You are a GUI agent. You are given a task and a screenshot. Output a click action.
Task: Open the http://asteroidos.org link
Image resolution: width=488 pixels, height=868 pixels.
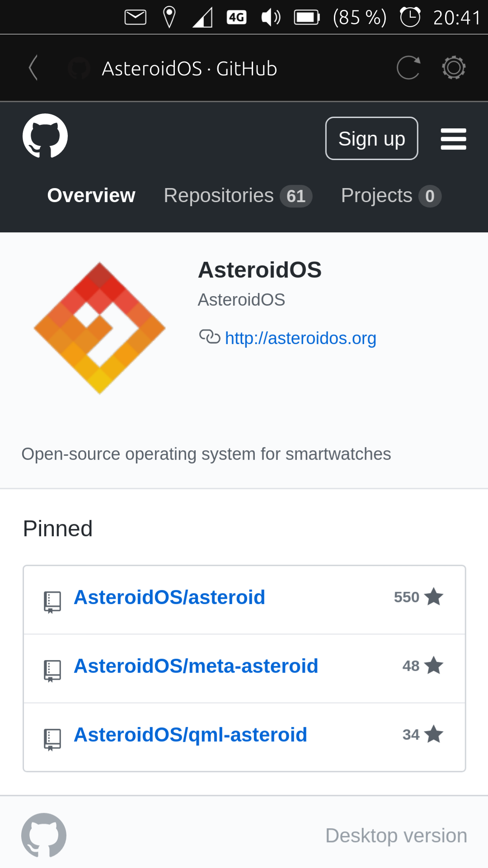click(x=300, y=338)
